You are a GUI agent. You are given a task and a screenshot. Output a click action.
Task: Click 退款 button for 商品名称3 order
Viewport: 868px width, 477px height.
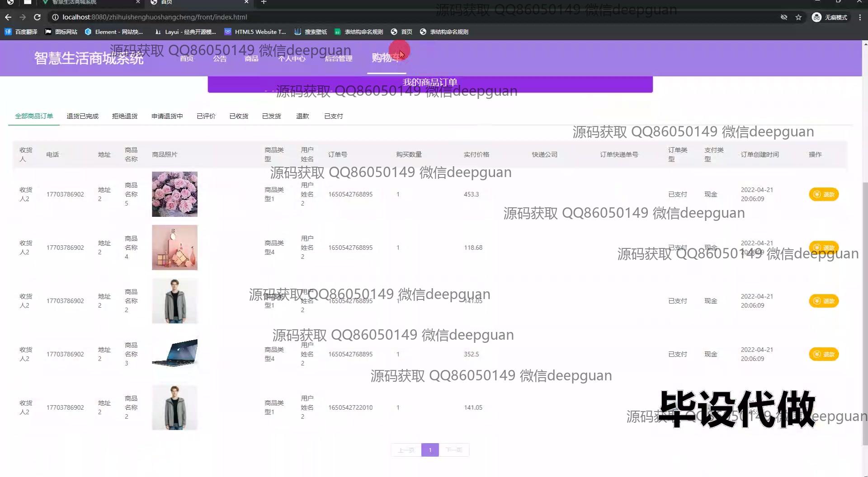click(824, 354)
